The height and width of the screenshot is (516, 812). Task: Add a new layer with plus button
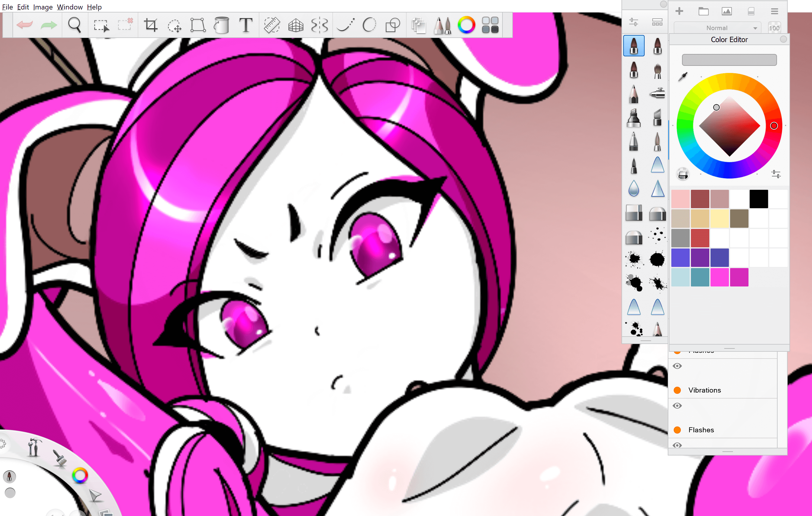pyautogui.click(x=679, y=12)
